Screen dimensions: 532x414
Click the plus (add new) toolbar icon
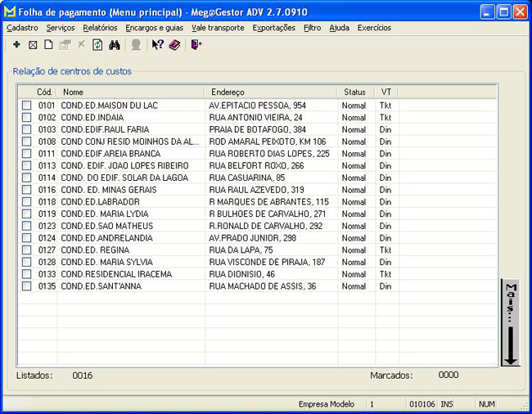click(16, 45)
